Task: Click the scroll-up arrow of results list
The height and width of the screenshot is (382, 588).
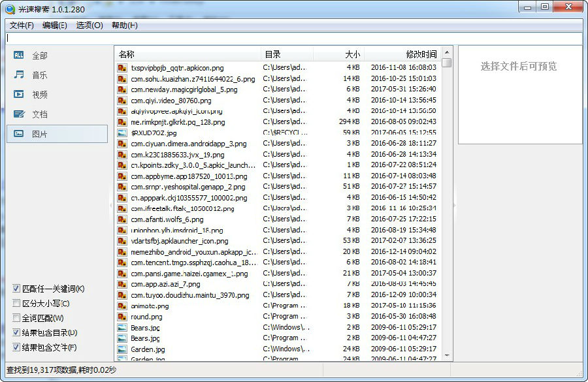Action: pyautogui.click(x=447, y=52)
